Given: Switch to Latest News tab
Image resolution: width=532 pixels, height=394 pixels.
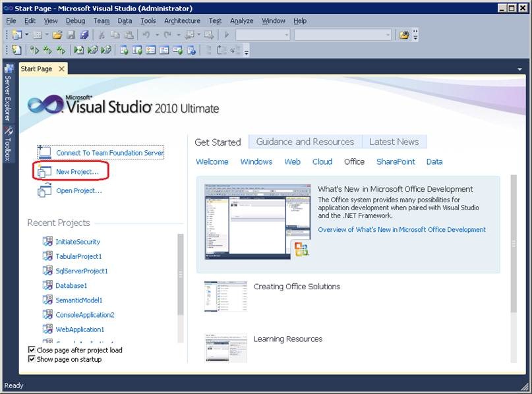Looking at the screenshot, I should click(394, 142).
